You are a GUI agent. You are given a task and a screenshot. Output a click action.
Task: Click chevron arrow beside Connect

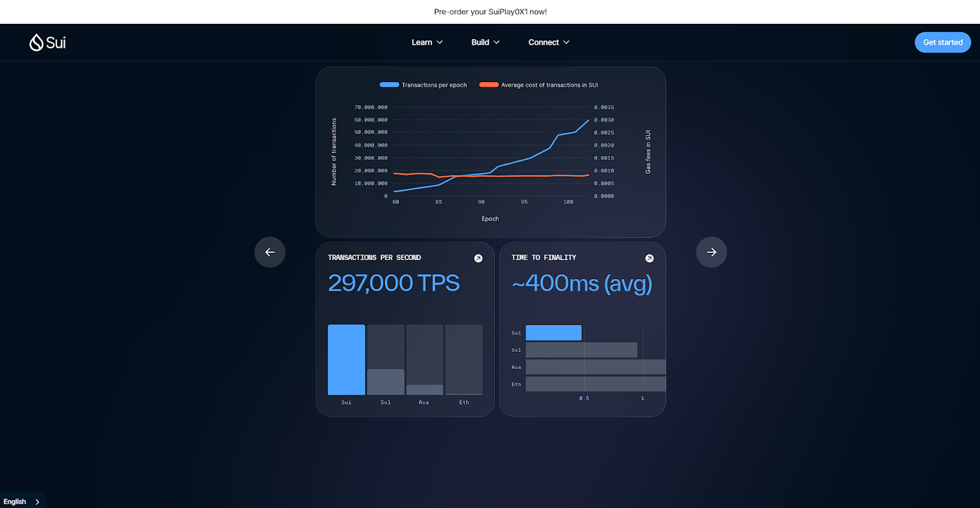566,42
